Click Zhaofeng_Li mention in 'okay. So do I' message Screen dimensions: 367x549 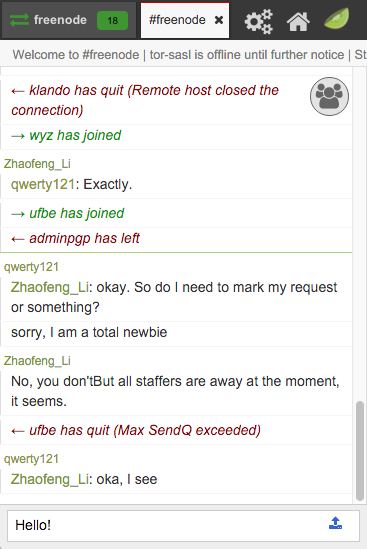pos(49,287)
